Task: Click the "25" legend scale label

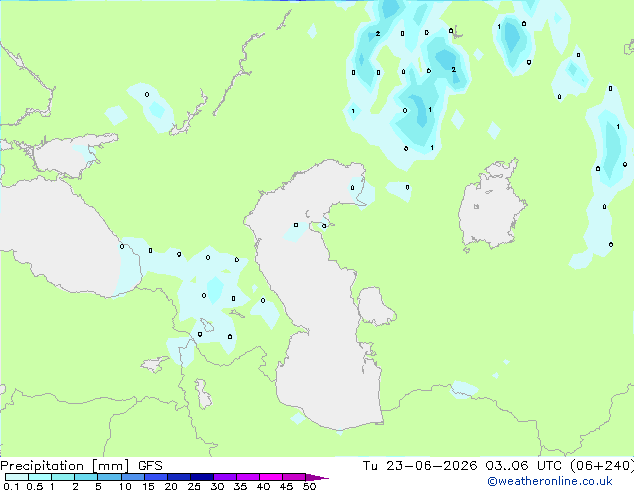Action: pyautogui.click(x=194, y=486)
